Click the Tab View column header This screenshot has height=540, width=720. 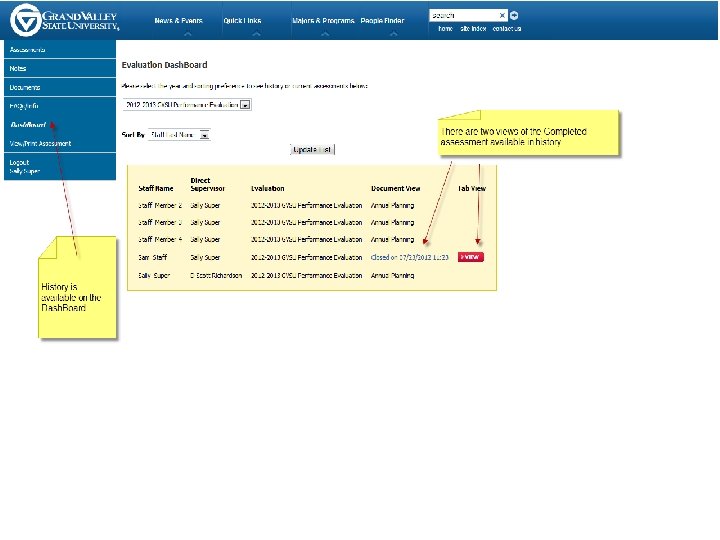point(472,188)
